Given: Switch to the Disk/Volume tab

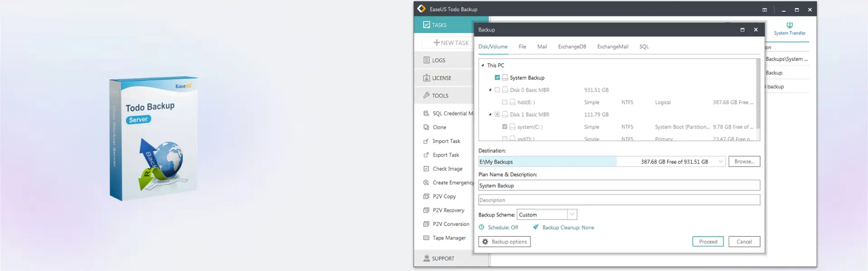Looking at the screenshot, I should (493, 47).
